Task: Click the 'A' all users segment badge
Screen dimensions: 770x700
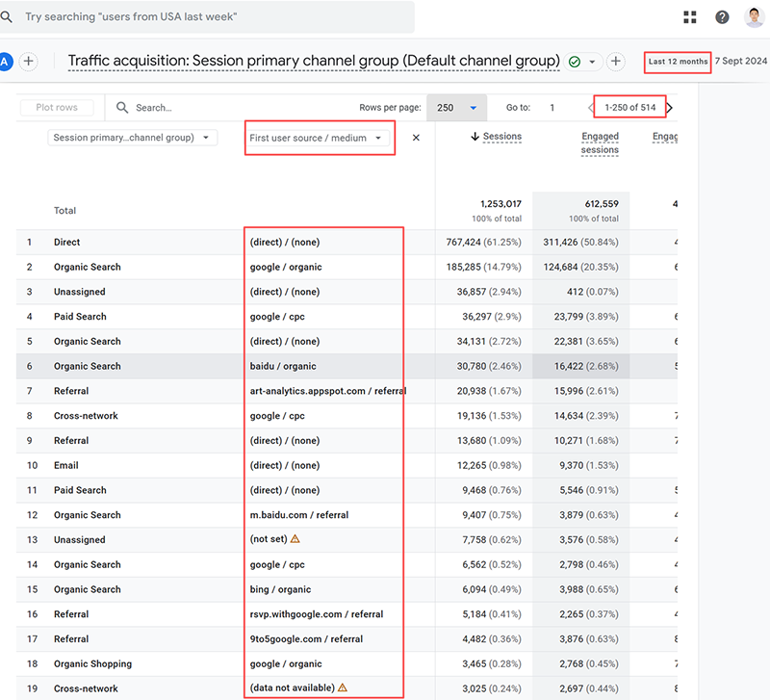Action: (5, 62)
